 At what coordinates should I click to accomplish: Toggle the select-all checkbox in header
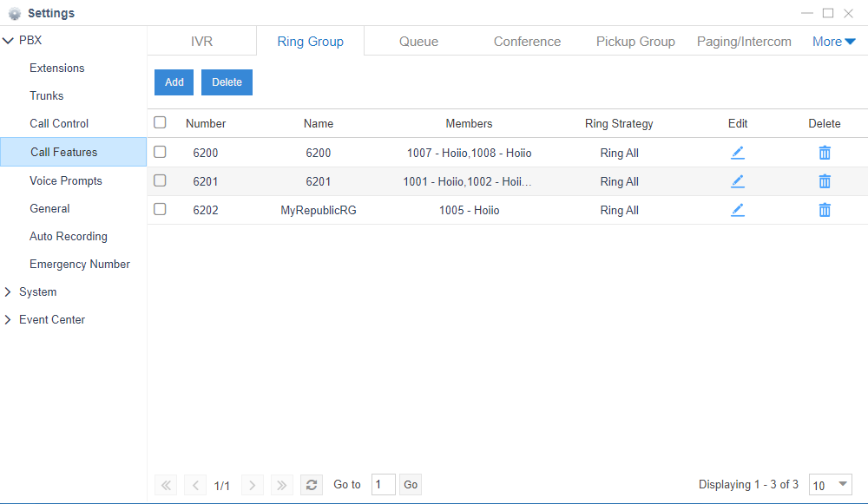(160, 122)
